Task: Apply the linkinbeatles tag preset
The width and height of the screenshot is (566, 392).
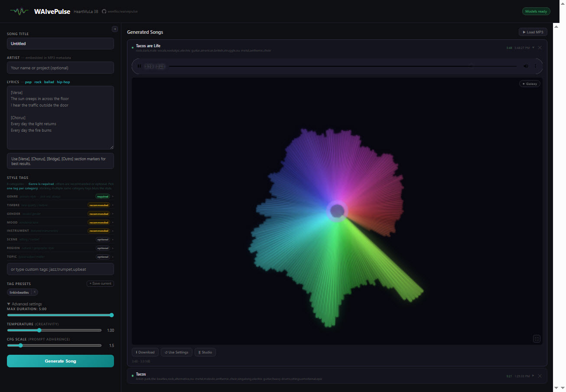Action: click(19, 292)
